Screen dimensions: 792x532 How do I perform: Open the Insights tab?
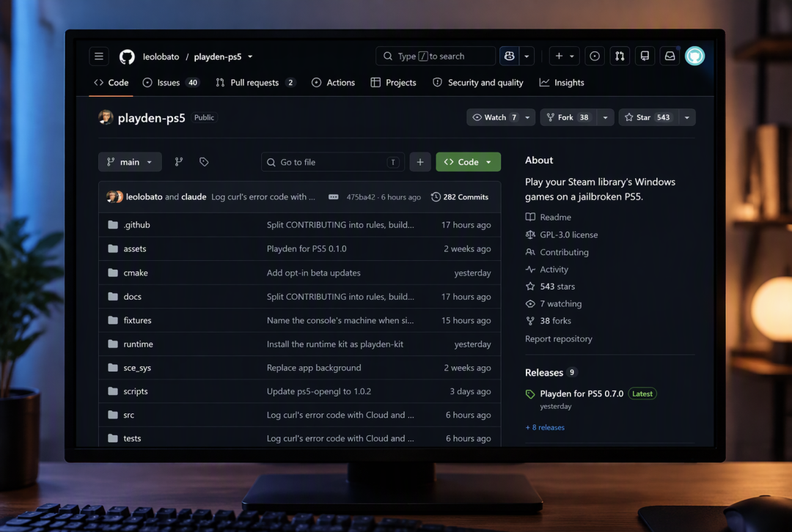pos(562,82)
